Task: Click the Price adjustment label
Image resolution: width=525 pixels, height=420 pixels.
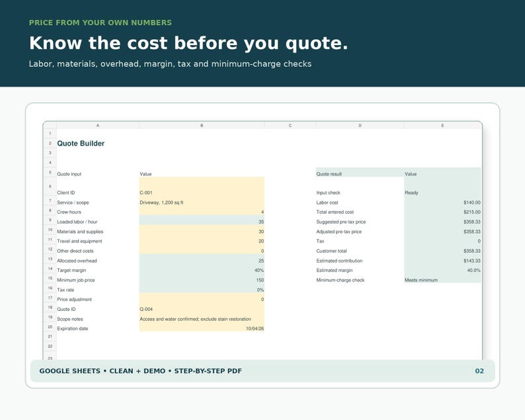Action: (74, 300)
